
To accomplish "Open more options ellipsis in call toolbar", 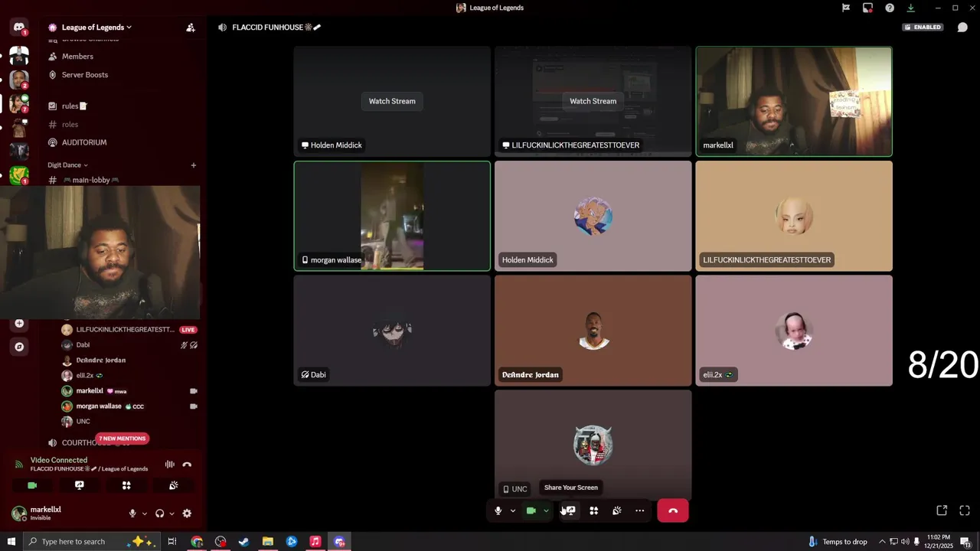I will [639, 510].
